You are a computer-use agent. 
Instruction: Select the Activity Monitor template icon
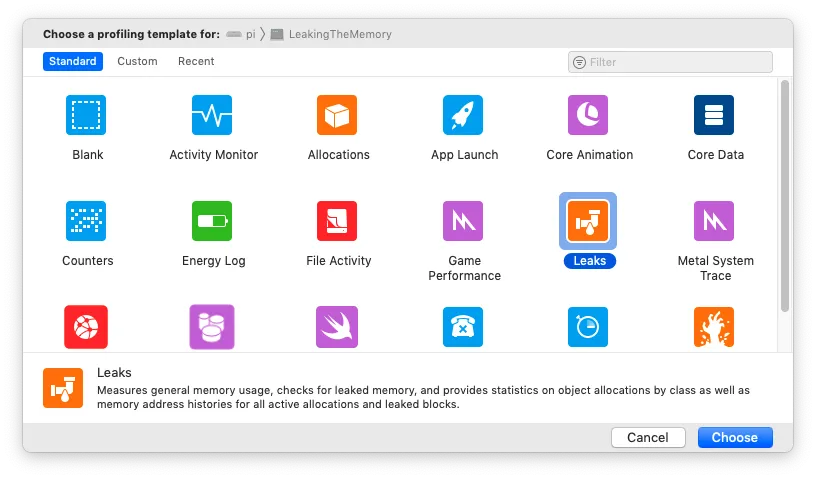(x=212, y=115)
